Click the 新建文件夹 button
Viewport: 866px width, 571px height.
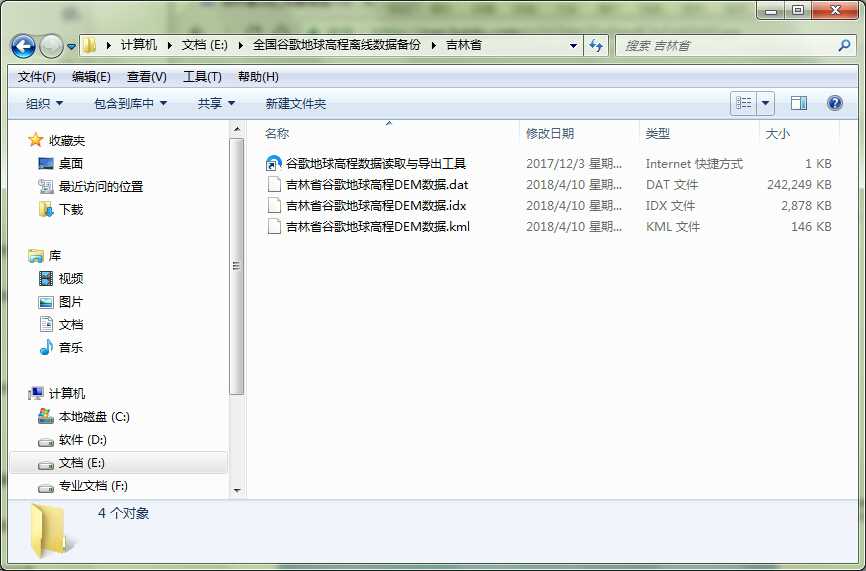(295, 103)
